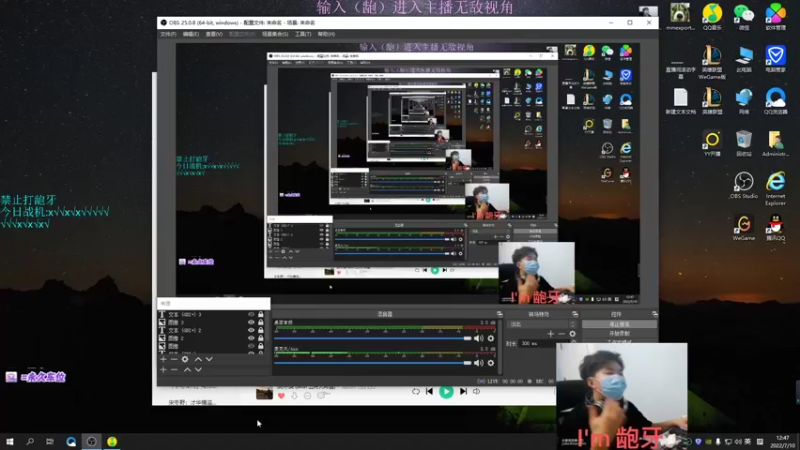Click the 麦克风/Aux volume slider
The image size is (800, 450).
[x=372, y=363]
